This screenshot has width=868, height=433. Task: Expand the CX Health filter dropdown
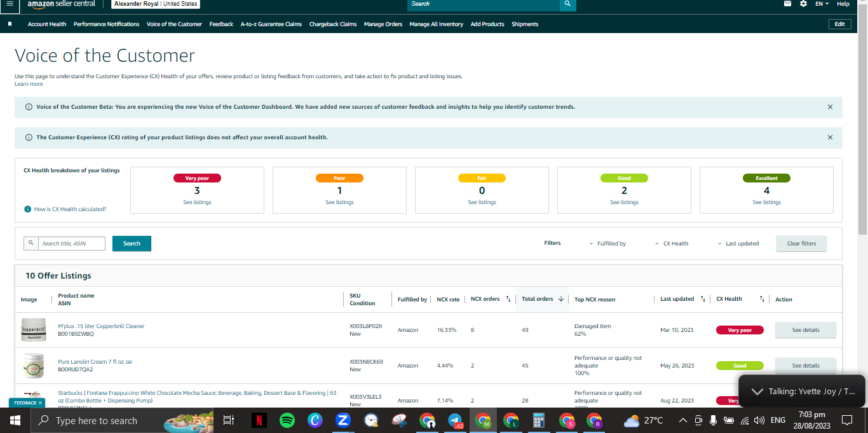click(672, 244)
